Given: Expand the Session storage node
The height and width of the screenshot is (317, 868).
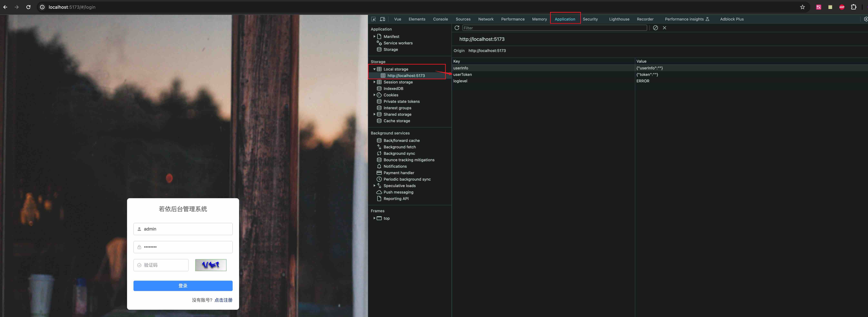Looking at the screenshot, I should [x=374, y=82].
